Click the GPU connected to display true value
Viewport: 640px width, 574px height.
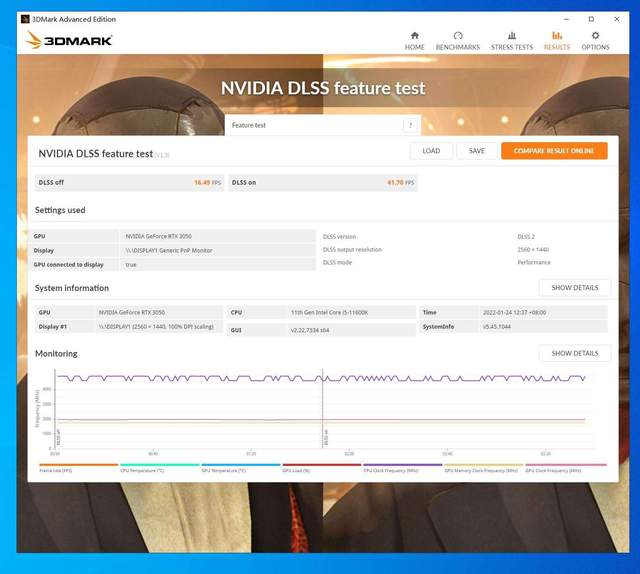point(131,265)
